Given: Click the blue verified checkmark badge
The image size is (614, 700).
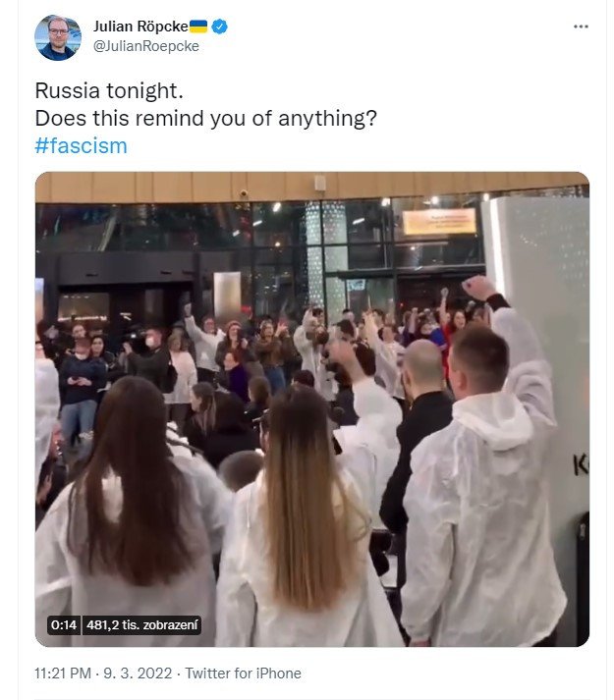Looking at the screenshot, I should click(219, 27).
